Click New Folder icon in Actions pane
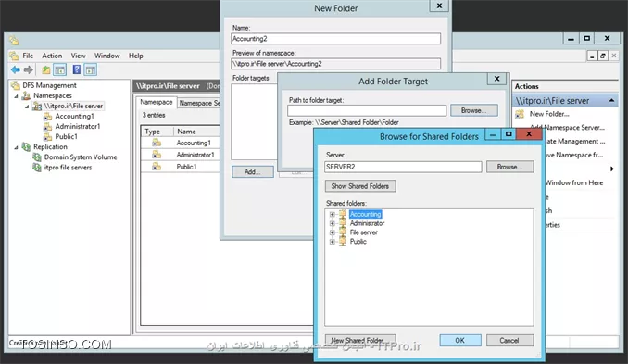This screenshot has width=628, height=364. click(520, 114)
